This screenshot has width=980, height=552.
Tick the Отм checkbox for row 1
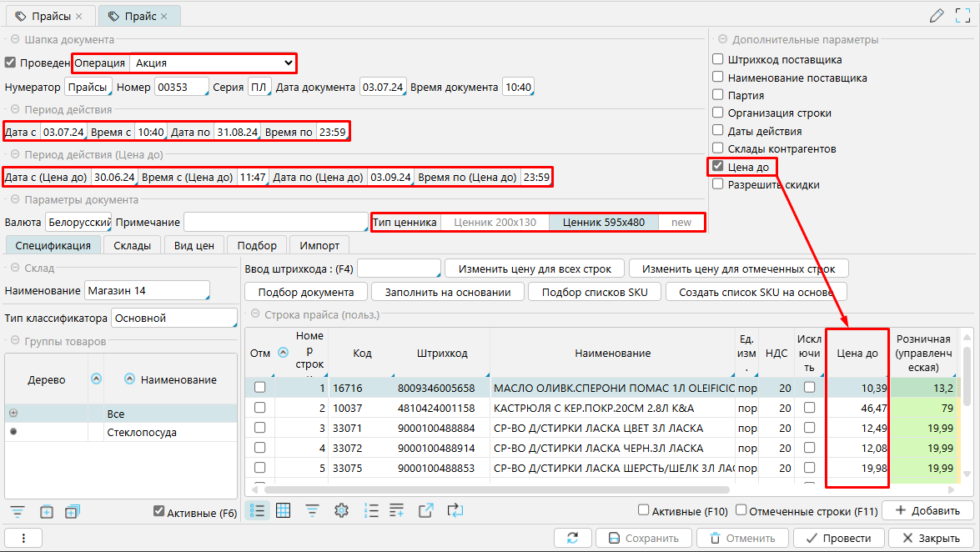(x=260, y=388)
